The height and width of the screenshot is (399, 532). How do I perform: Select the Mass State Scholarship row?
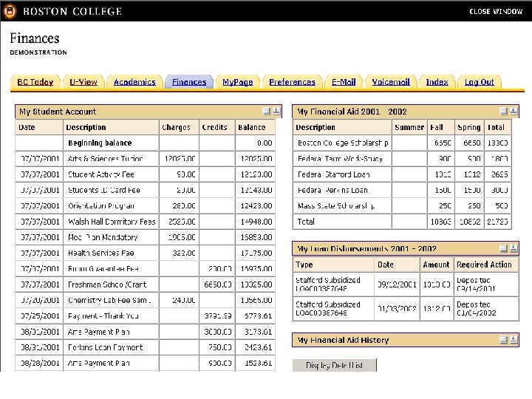click(x=402, y=205)
